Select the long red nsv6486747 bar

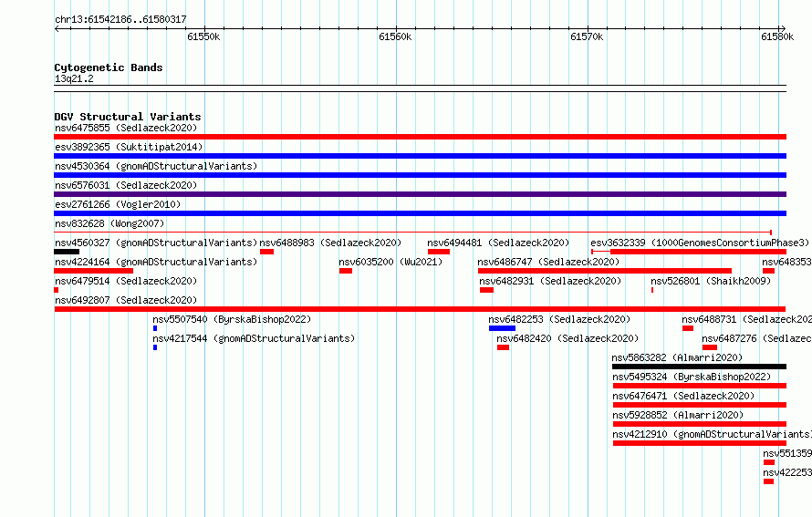click(x=605, y=271)
